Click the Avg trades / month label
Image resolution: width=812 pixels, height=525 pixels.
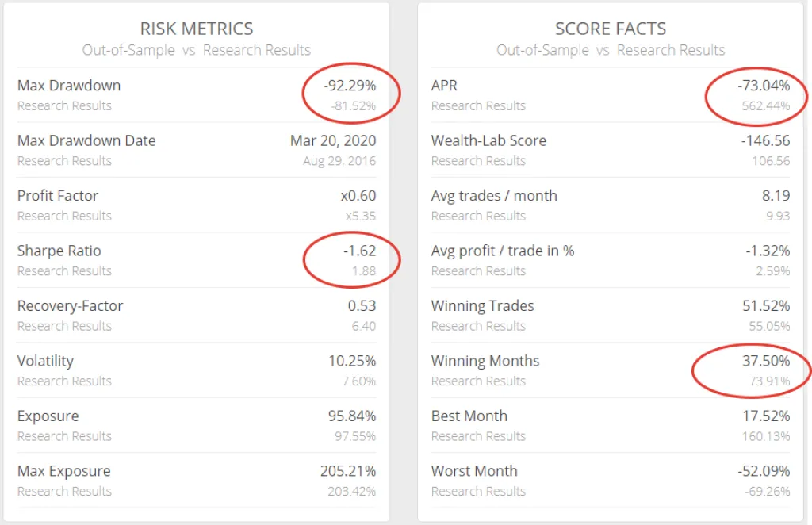pyautogui.click(x=494, y=196)
